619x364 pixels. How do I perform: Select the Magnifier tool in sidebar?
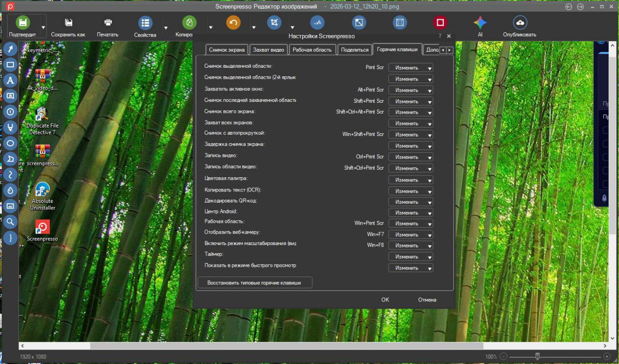click(10, 222)
